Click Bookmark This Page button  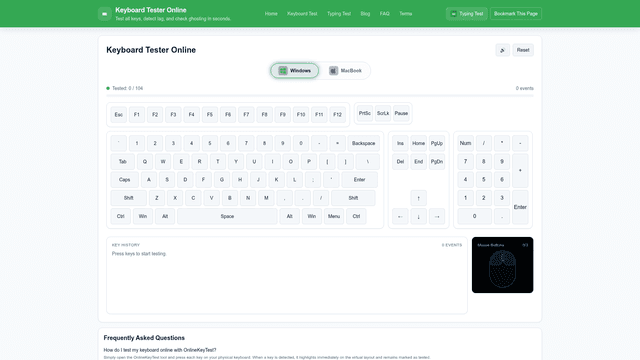(x=516, y=14)
